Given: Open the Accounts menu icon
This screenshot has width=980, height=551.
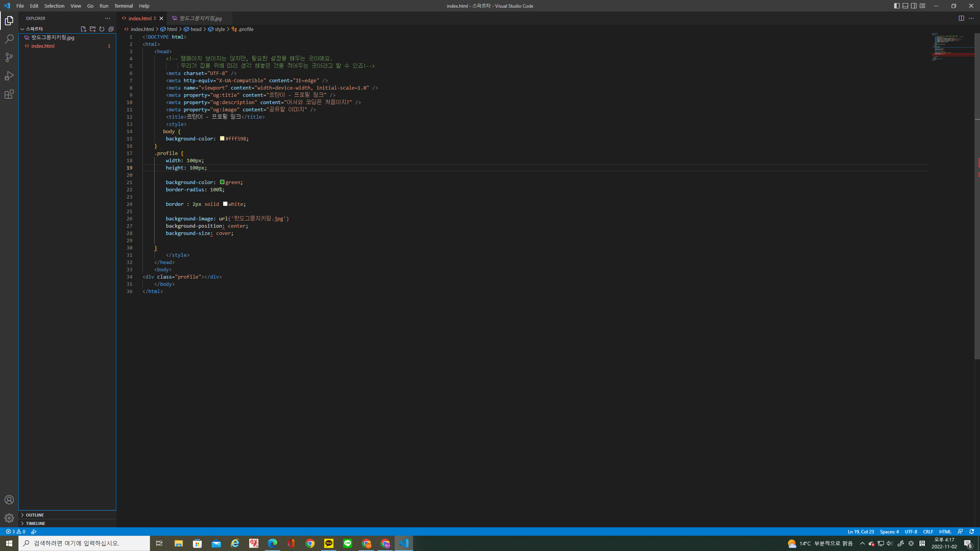Looking at the screenshot, I should tap(9, 500).
